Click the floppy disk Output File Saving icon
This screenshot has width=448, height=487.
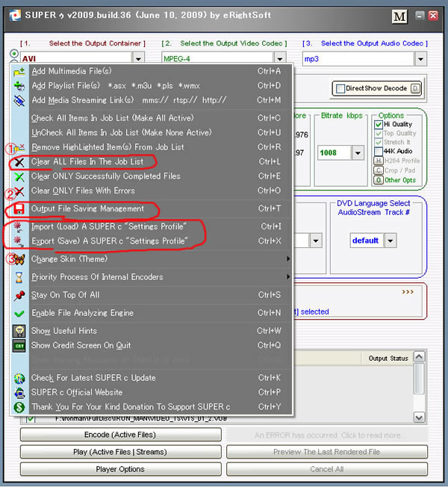[x=19, y=209]
